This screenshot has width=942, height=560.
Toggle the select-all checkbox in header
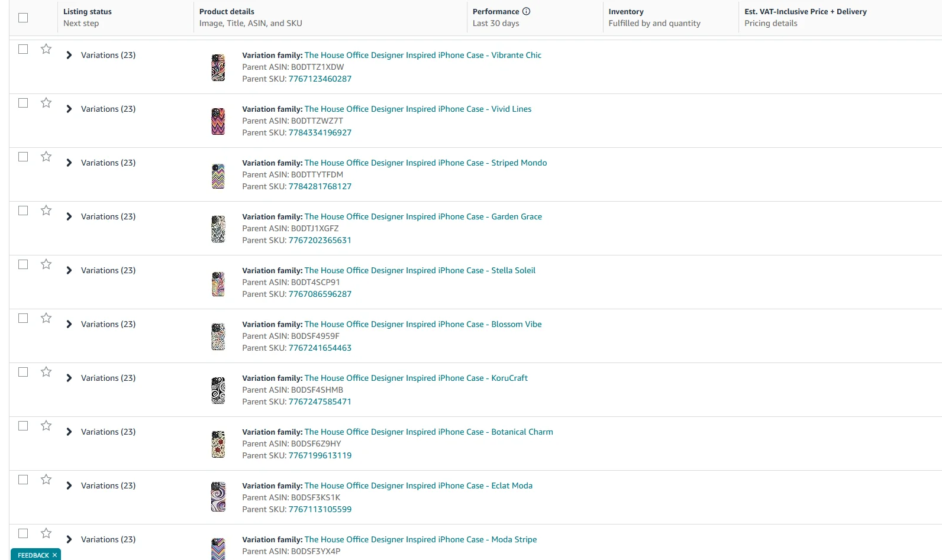coord(23,18)
